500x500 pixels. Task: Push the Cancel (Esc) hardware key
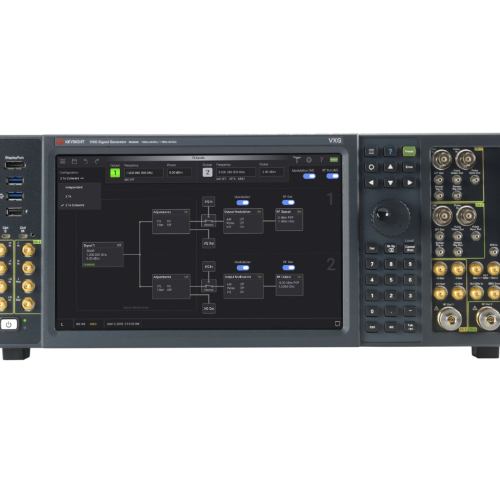point(410,248)
